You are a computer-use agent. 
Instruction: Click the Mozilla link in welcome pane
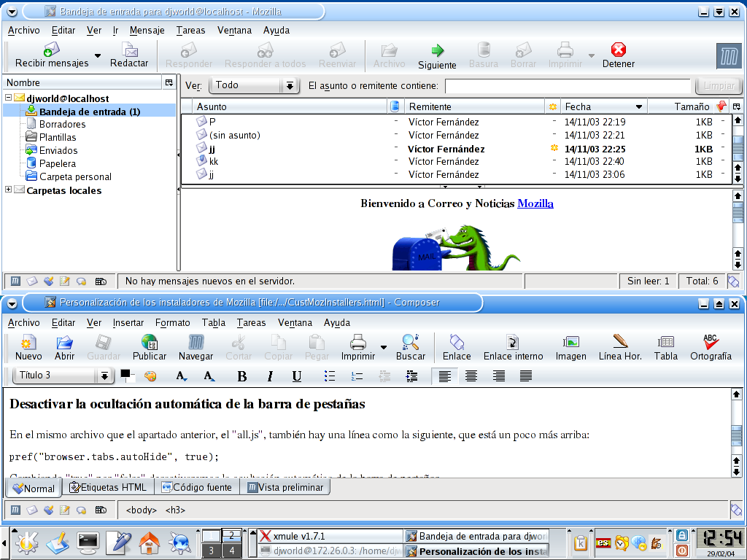click(x=535, y=203)
